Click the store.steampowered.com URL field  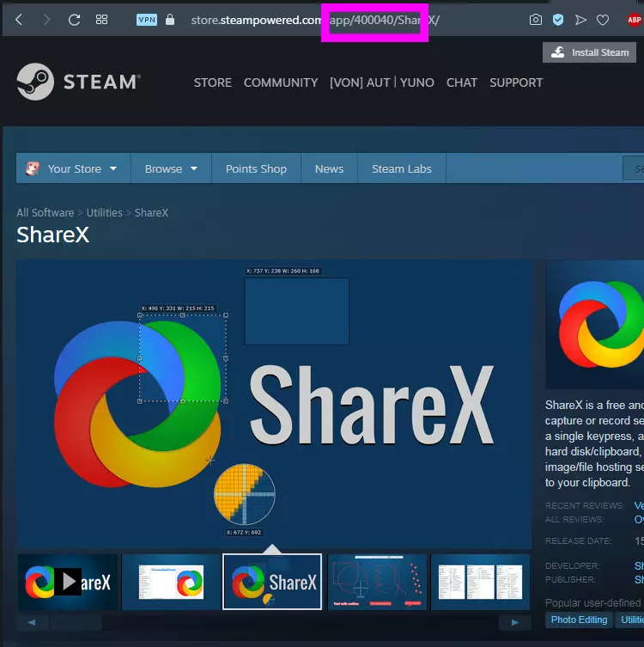315,20
